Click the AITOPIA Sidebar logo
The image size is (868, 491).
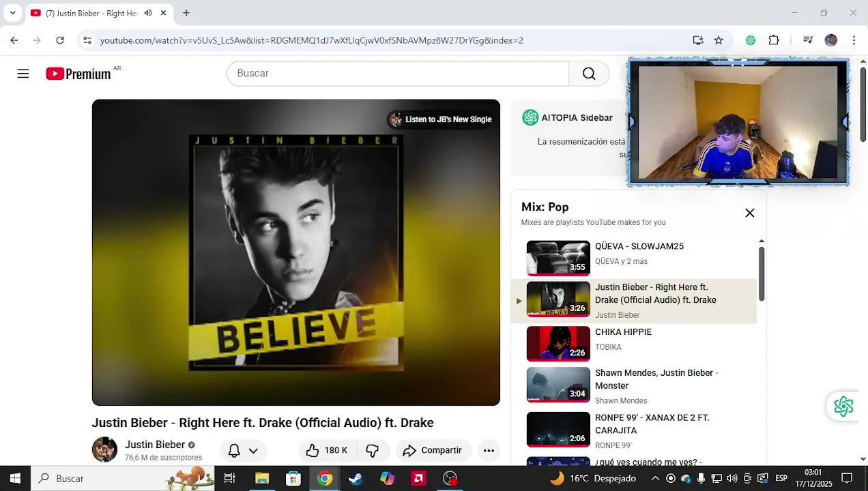pyautogui.click(x=530, y=117)
